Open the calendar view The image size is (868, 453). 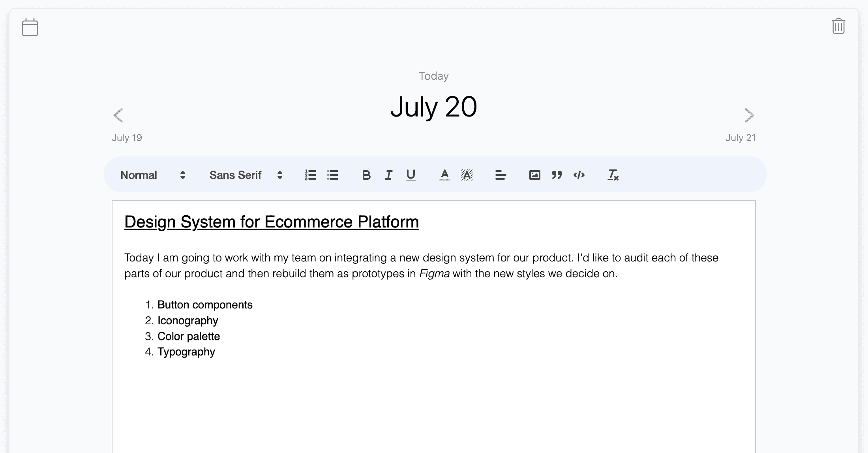pos(30,27)
